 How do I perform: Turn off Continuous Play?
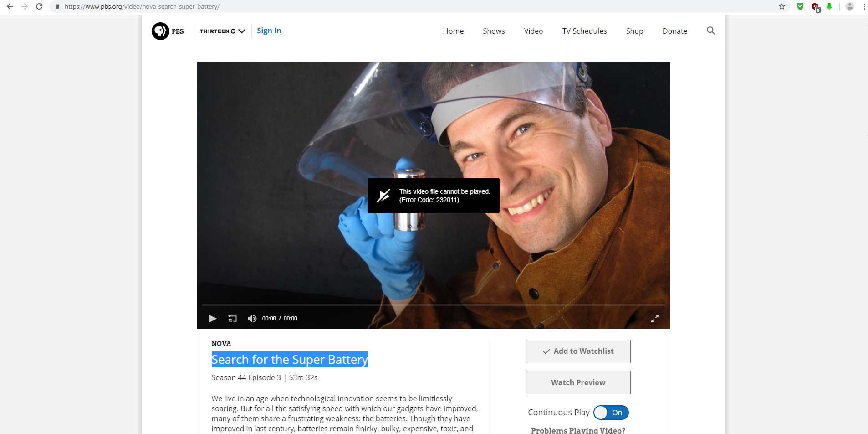[x=611, y=412]
